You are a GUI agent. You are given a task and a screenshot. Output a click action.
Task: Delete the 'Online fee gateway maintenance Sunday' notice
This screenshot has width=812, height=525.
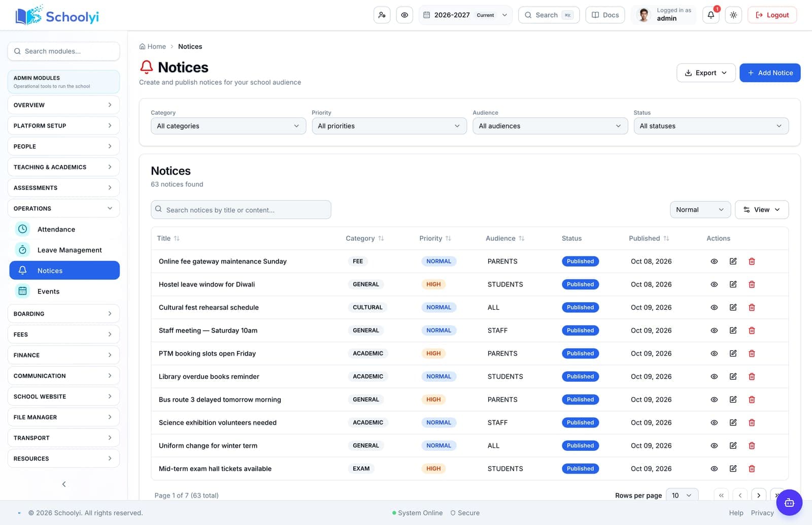(752, 261)
